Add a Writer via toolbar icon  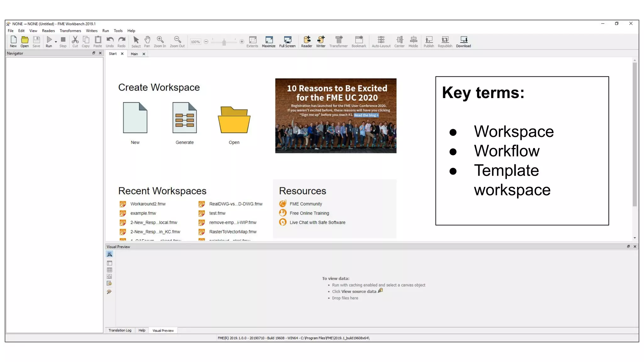[x=321, y=41]
